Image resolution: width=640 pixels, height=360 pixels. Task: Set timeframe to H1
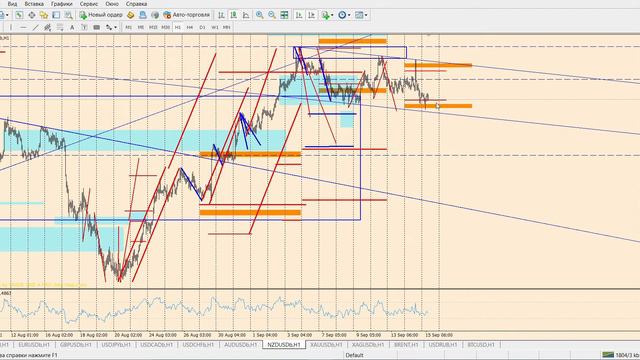coord(178,27)
